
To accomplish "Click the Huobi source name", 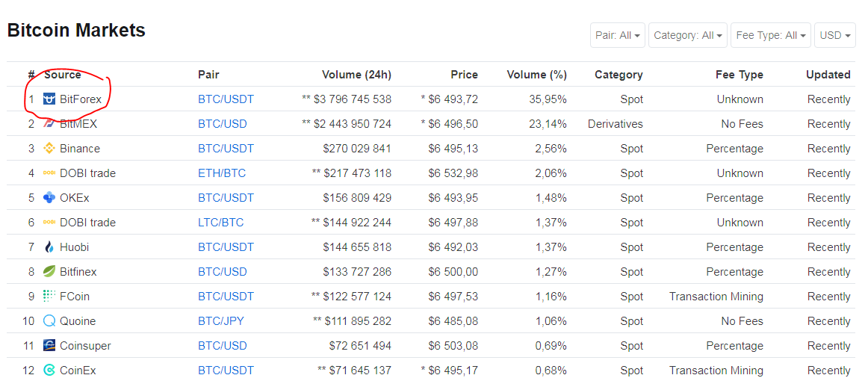I will pos(74,247).
